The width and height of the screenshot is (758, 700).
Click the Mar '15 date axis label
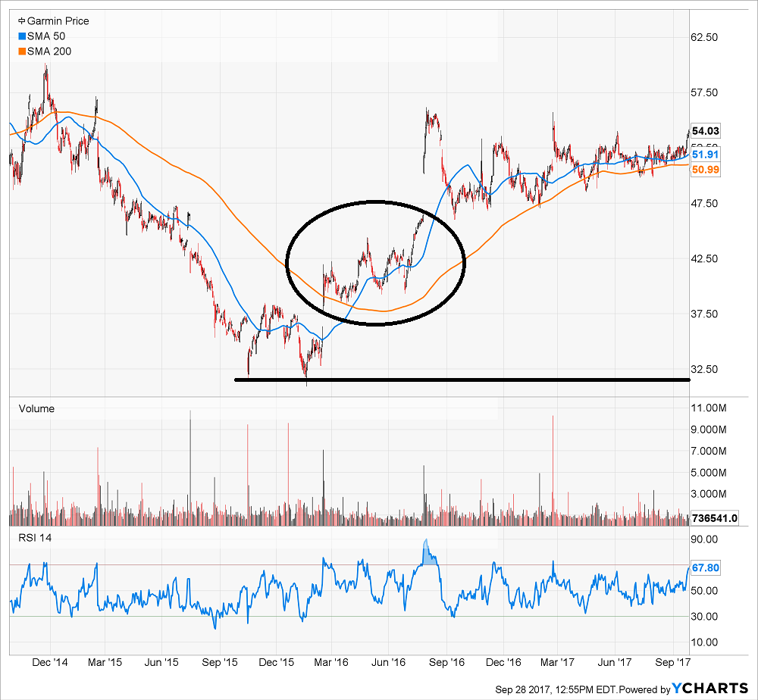point(105,662)
